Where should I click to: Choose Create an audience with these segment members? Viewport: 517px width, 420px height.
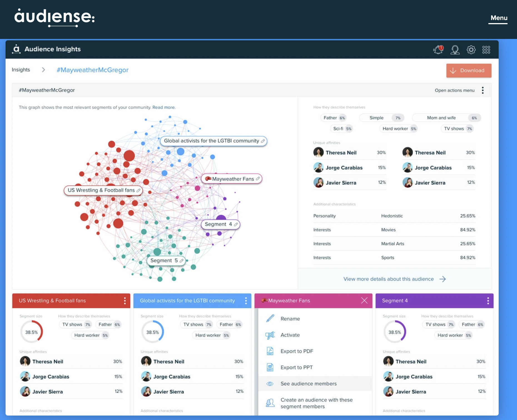coord(315,403)
